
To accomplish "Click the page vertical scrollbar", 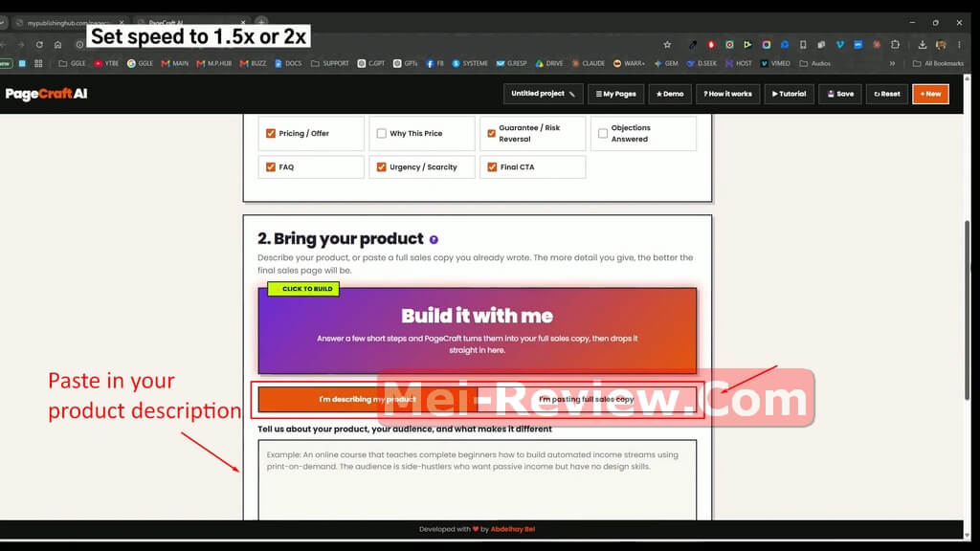I will [x=967, y=311].
